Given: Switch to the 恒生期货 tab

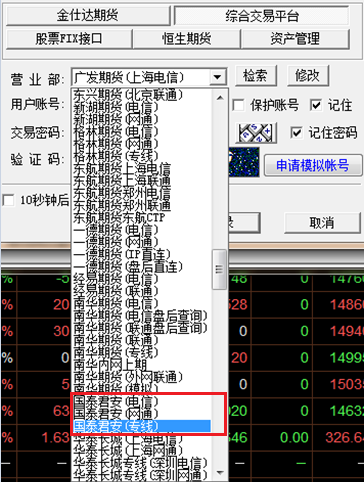Looking at the screenshot, I should pos(187,39).
